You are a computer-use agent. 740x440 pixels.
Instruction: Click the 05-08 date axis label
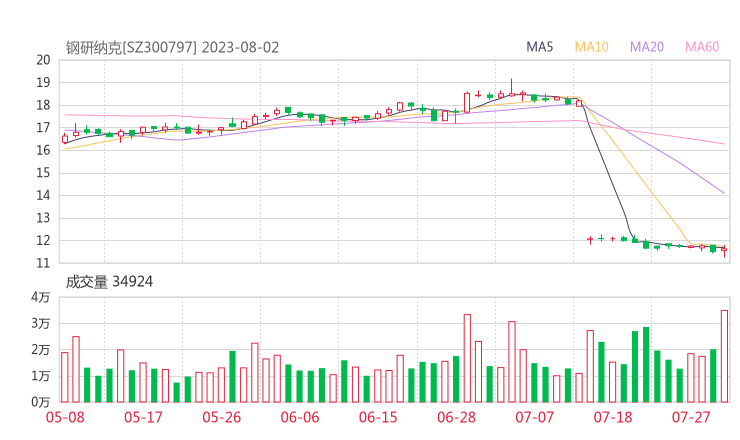point(65,417)
